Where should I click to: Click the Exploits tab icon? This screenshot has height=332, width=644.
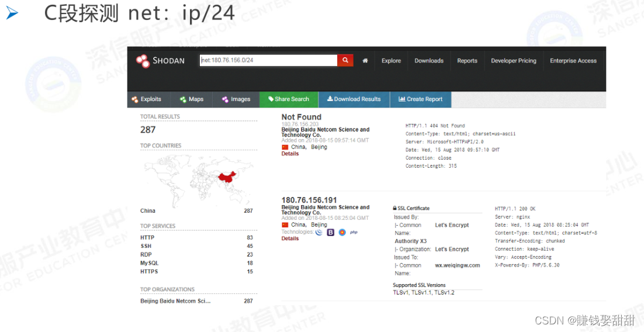(135, 99)
